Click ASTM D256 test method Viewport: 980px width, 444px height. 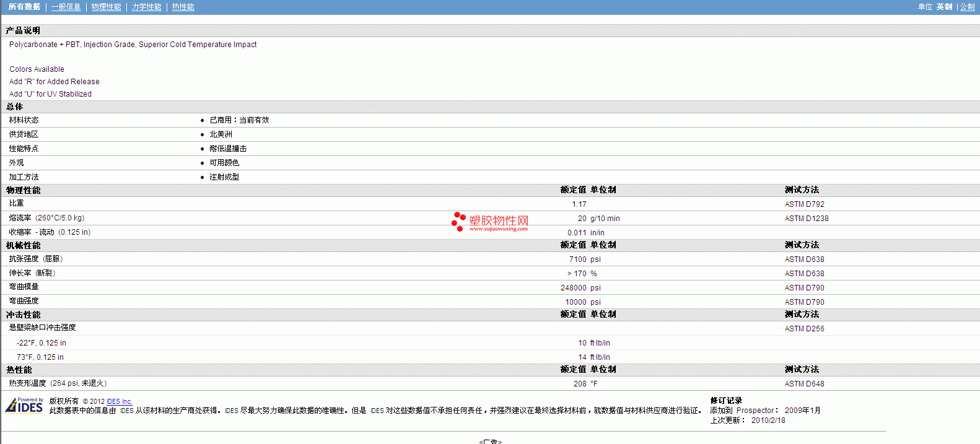click(804, 329)
